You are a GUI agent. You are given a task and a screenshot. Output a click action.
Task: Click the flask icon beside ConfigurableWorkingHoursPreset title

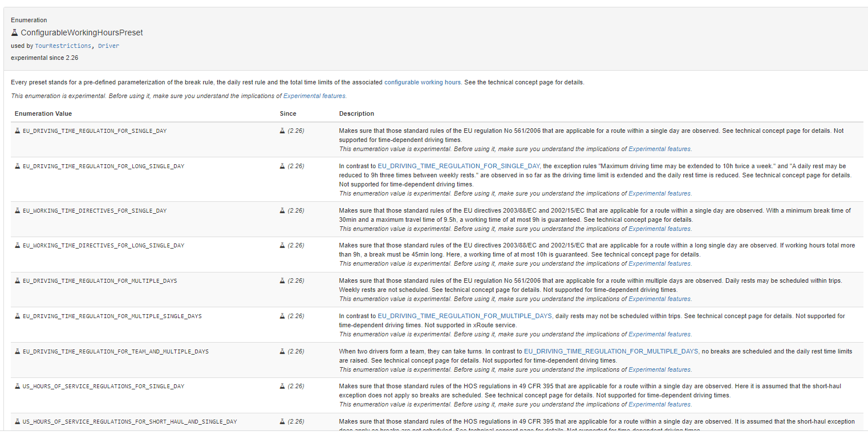click(15, 32)
